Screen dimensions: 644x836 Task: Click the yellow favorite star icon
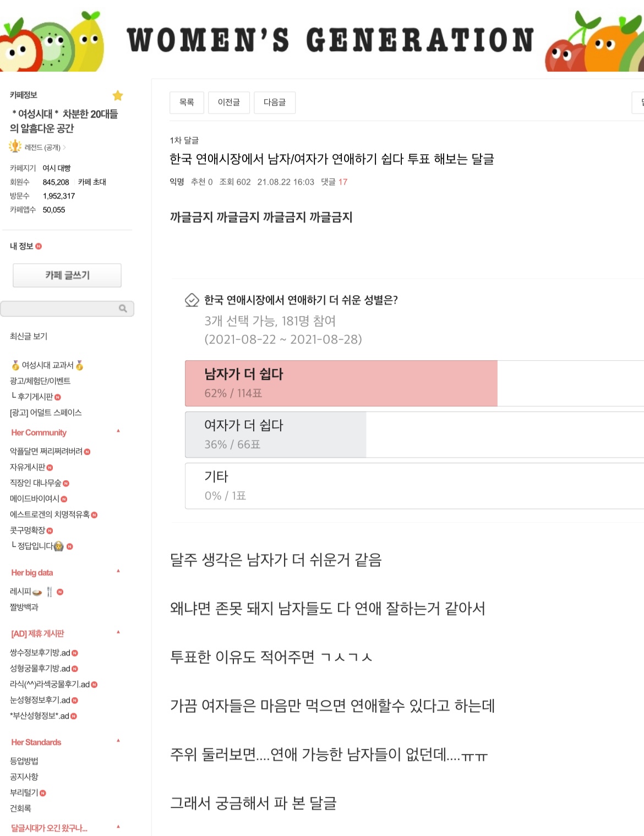pyautogui.click(x=118, y=96)
